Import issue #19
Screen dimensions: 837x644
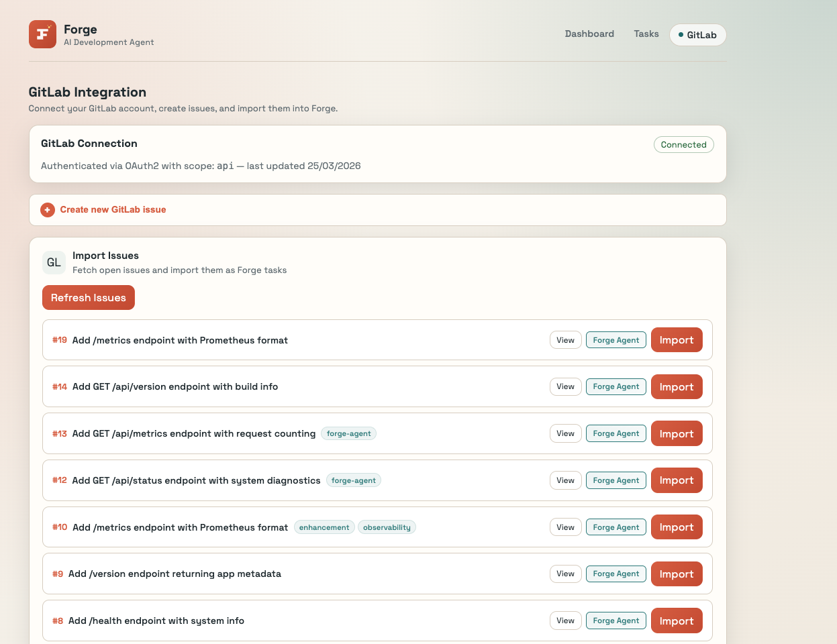pyautogui.click(x=677, y=340)
